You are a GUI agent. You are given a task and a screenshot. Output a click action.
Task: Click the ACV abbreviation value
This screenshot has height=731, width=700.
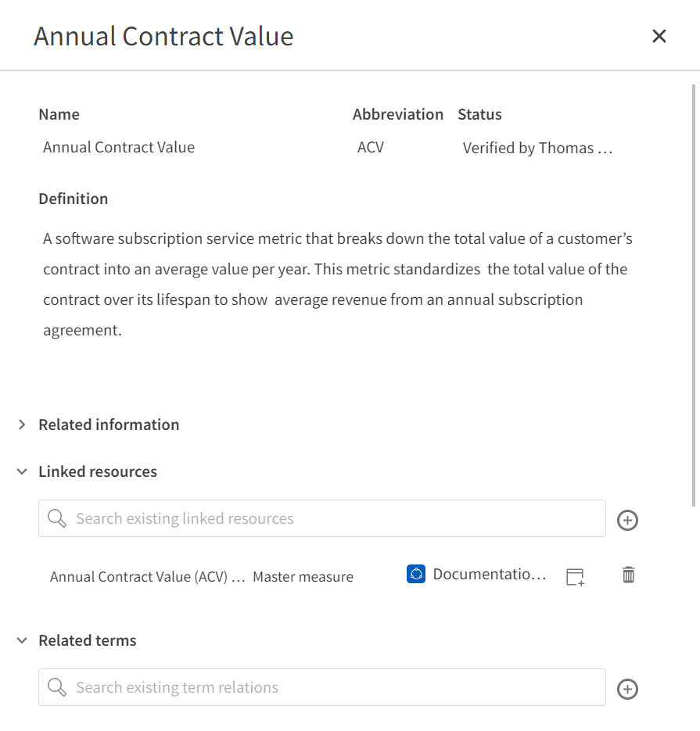click(369, 148)
